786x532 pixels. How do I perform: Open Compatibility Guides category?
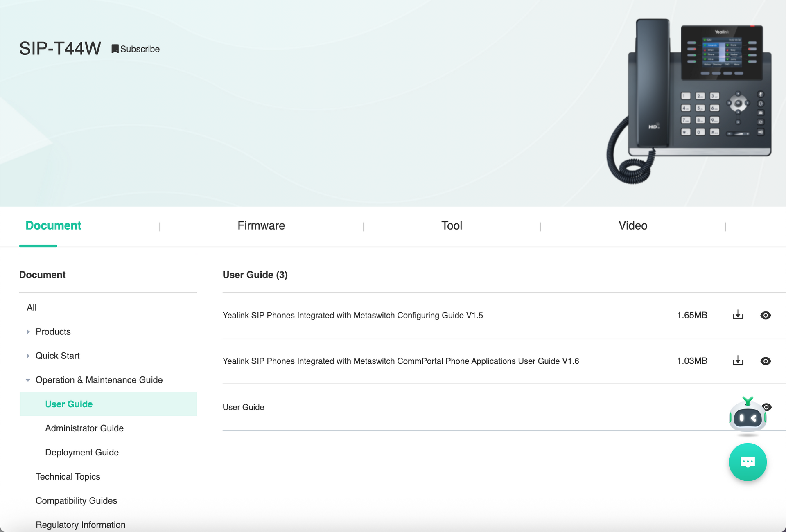click(x=76, y=500)
